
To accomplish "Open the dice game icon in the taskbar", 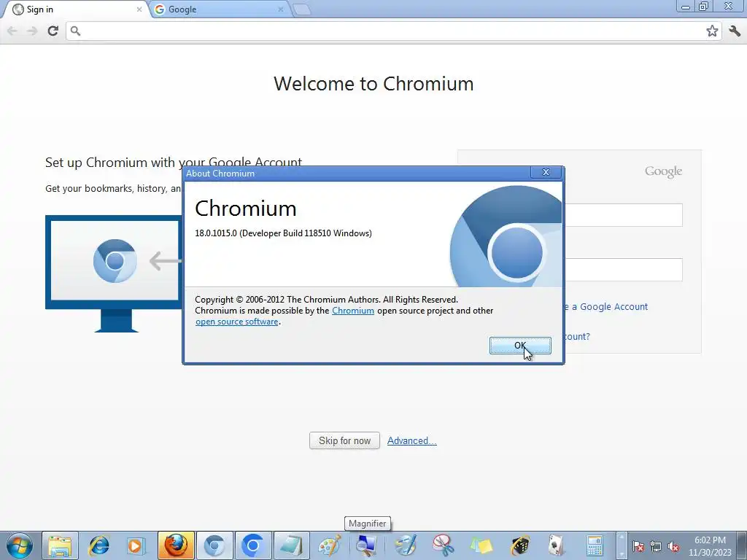I will point(519,545).
